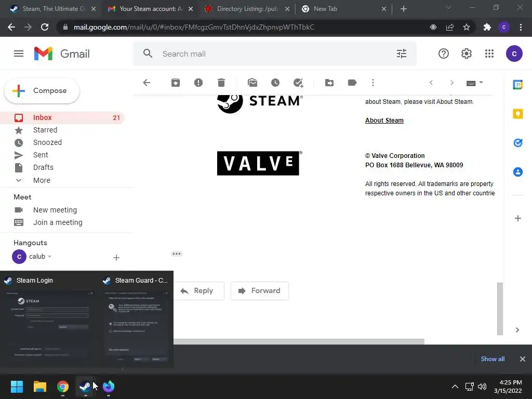This screenshot has width=532, height=399.
Task: Report this email as spam
Action: [198, 83]
